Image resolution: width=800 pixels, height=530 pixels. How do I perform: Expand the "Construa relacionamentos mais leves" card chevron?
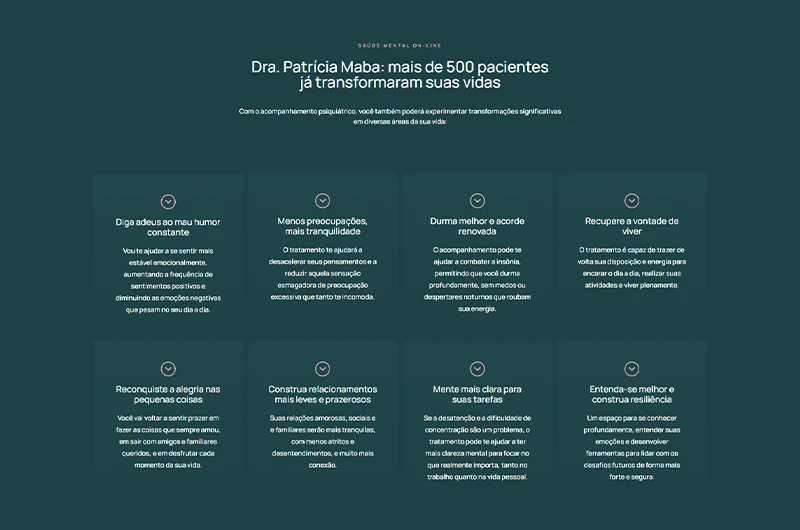323,369
